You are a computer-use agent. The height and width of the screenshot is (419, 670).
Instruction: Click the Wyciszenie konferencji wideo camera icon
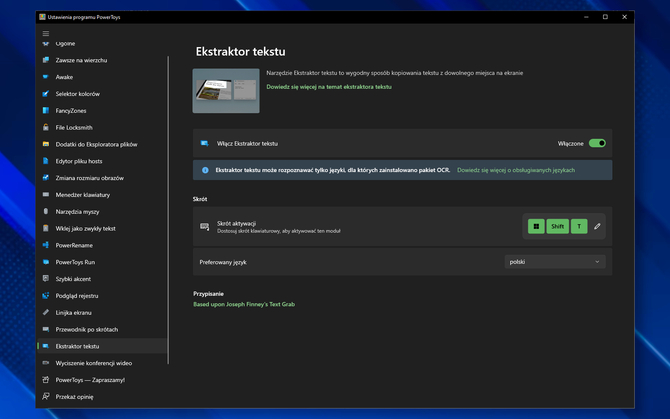(46, 363)
